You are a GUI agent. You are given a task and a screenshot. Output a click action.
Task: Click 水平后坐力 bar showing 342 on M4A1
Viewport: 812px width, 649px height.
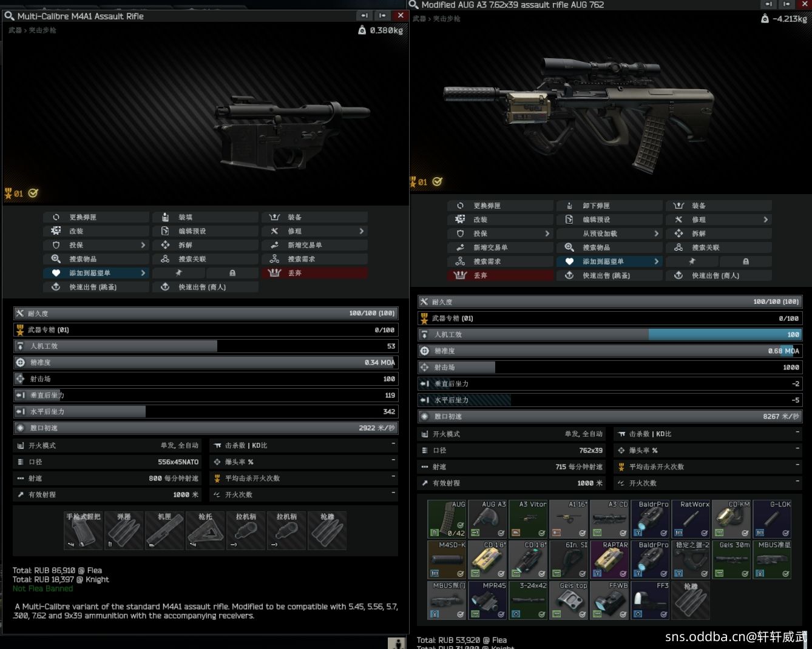pyautogui.click(x=206, y=411)
